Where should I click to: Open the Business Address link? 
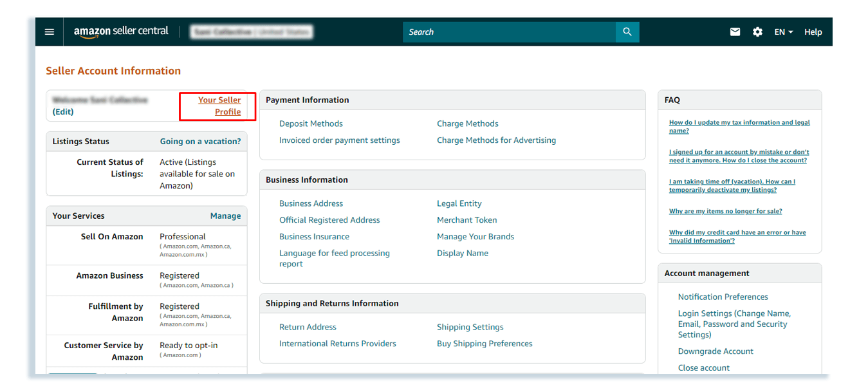(311, 203)
